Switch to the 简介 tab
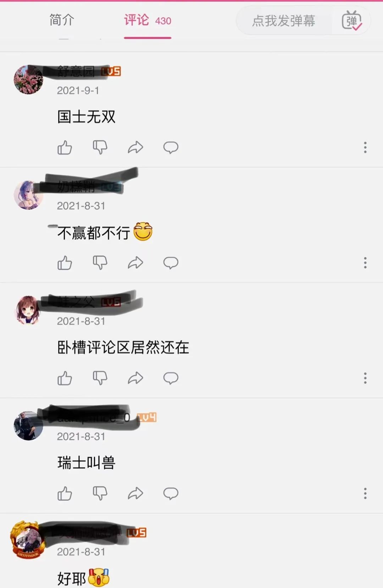The height and width of the screenshot is (588, 383). [x=62, y=20]
